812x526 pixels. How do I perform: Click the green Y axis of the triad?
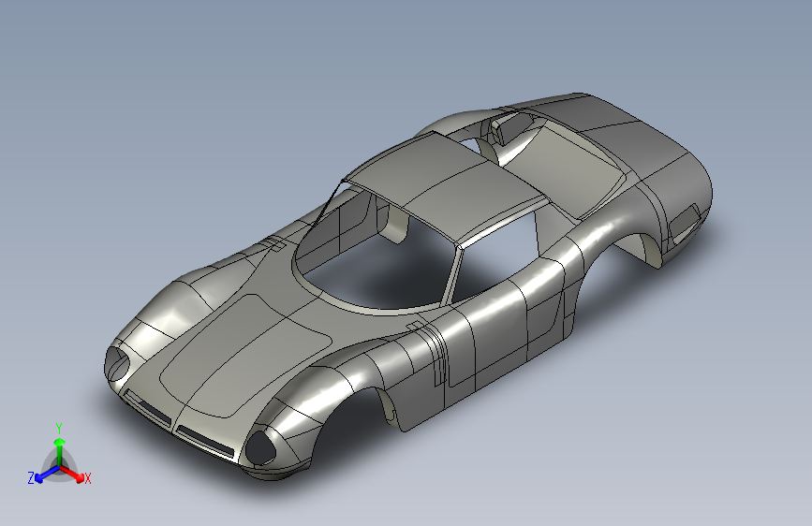point(60,451)
